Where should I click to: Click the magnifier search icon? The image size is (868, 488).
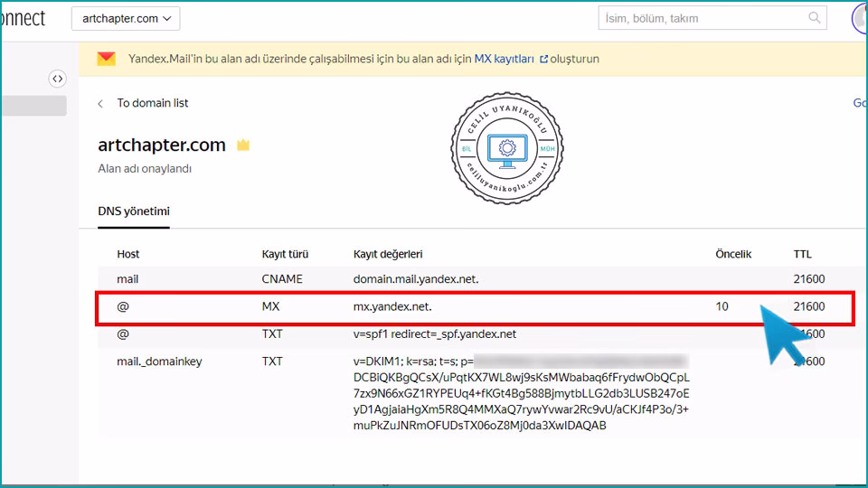pos(815,18)
